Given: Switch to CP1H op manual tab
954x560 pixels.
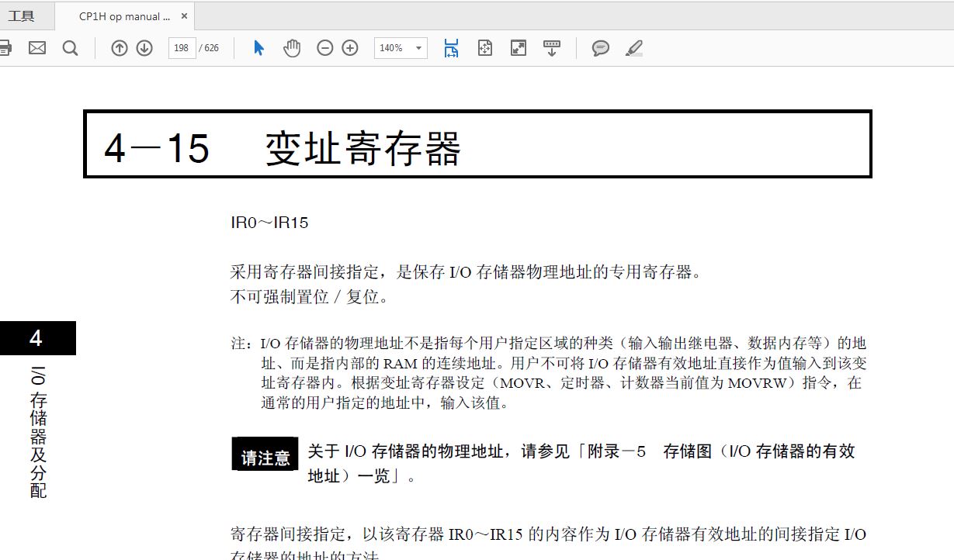Looking at the screenshot, I should pos(124,16).
